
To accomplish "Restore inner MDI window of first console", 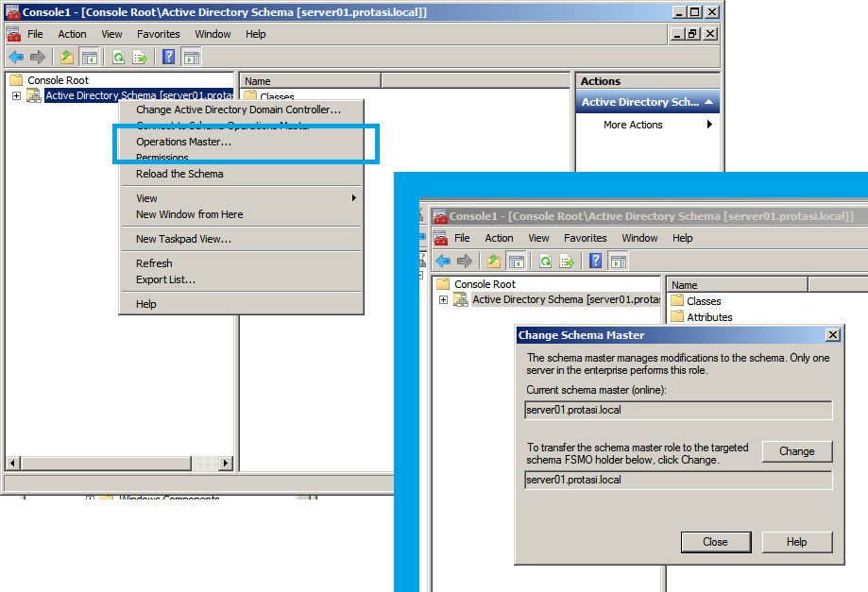I will (692, 34).
